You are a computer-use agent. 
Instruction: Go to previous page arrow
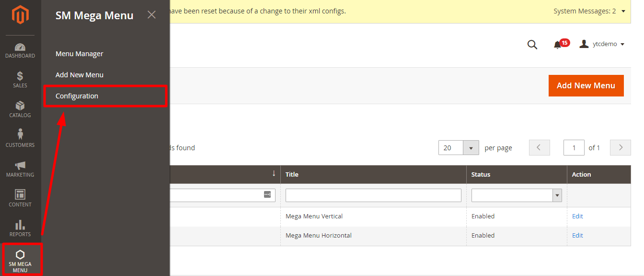[539, 148]
